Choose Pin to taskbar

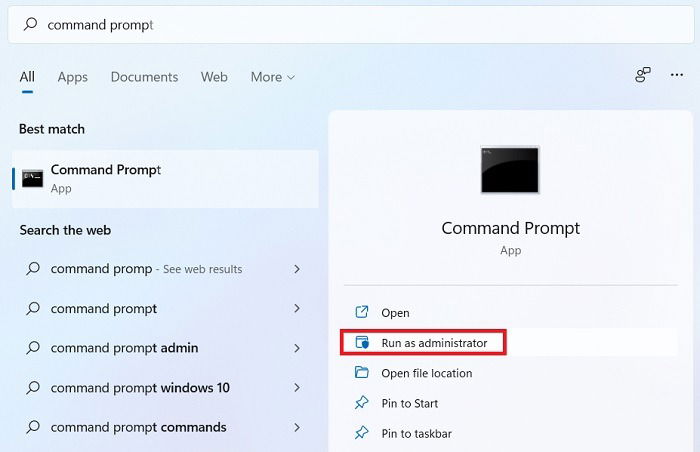click(x=511, y=433)
